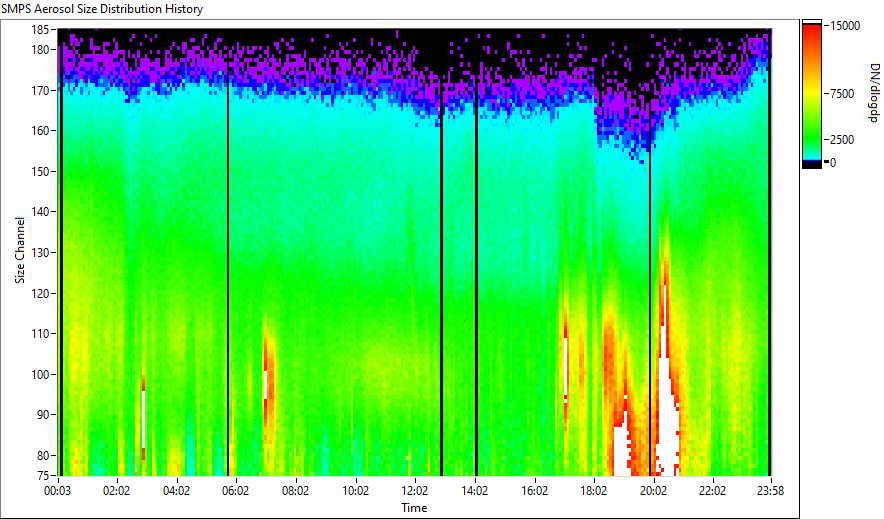Click the 04:02 time axis label

176,491
